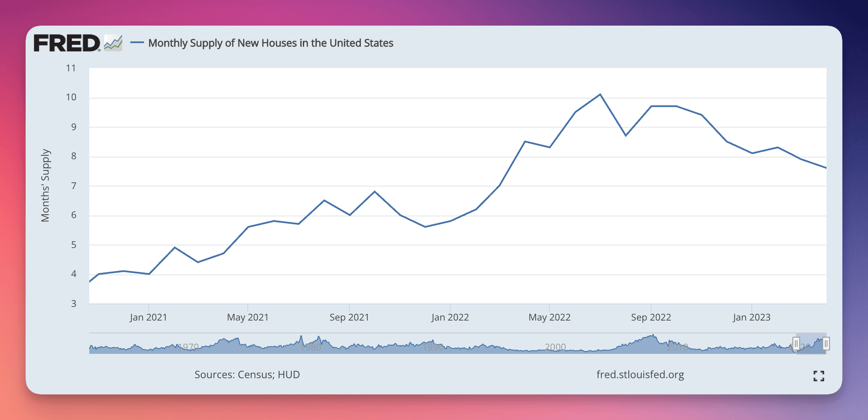Click the 1980 label in the navigator timeline
The image size is (868, 420).
311,347
